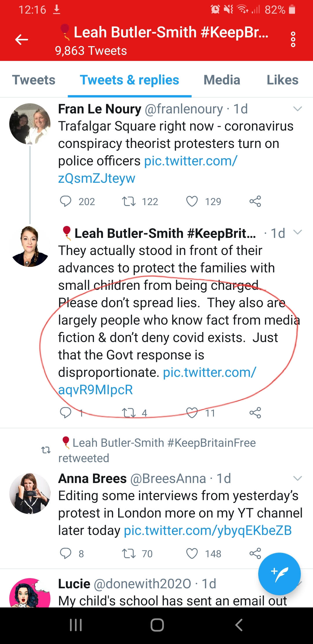
Task: Open dropdown chevron on Anna Brees's tweet
Action: [x=298, y=478]
